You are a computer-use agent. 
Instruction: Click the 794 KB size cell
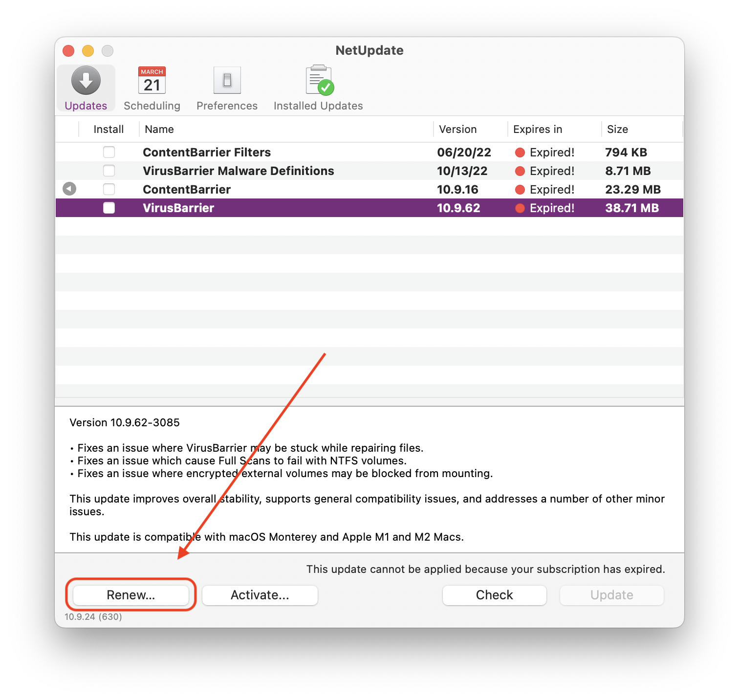(x=626, y=152)
